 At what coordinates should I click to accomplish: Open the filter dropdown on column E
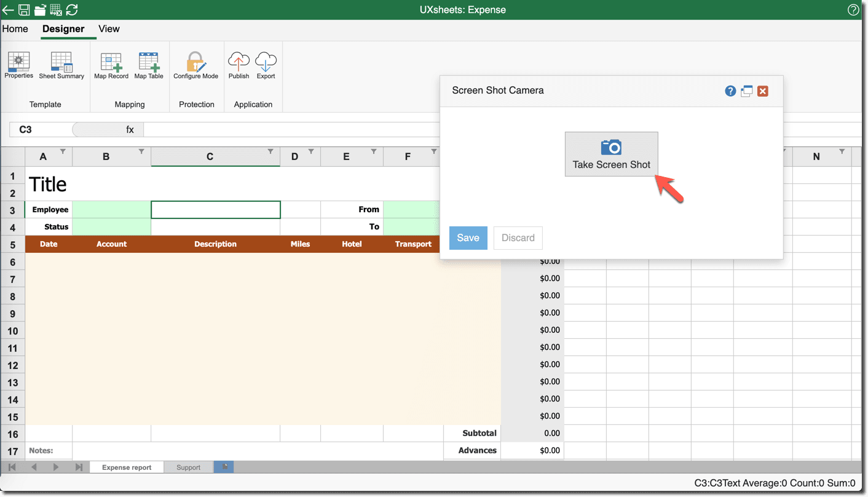374,151
